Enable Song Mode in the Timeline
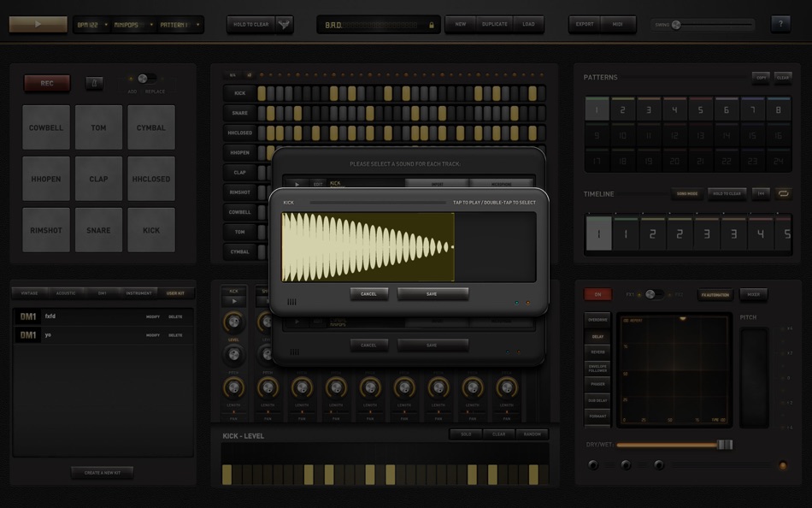The width and height of the screenshot is (812, 508). [687, 193]
